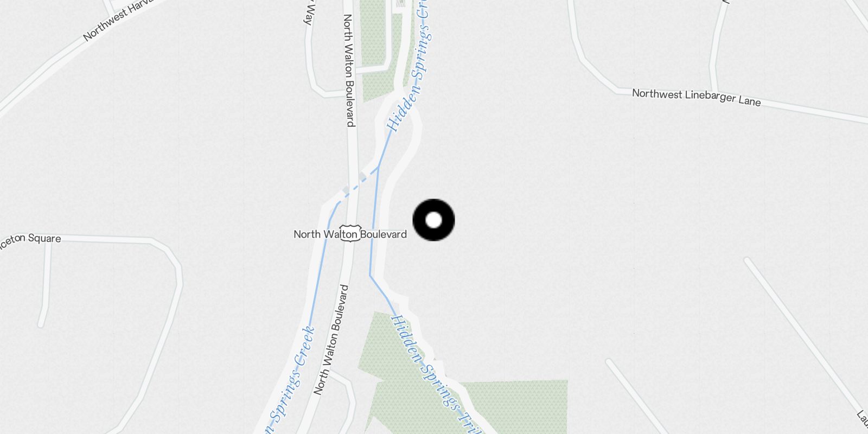Click the Princeton Square street label
868x434 pixels.
(x=30, y=240)
